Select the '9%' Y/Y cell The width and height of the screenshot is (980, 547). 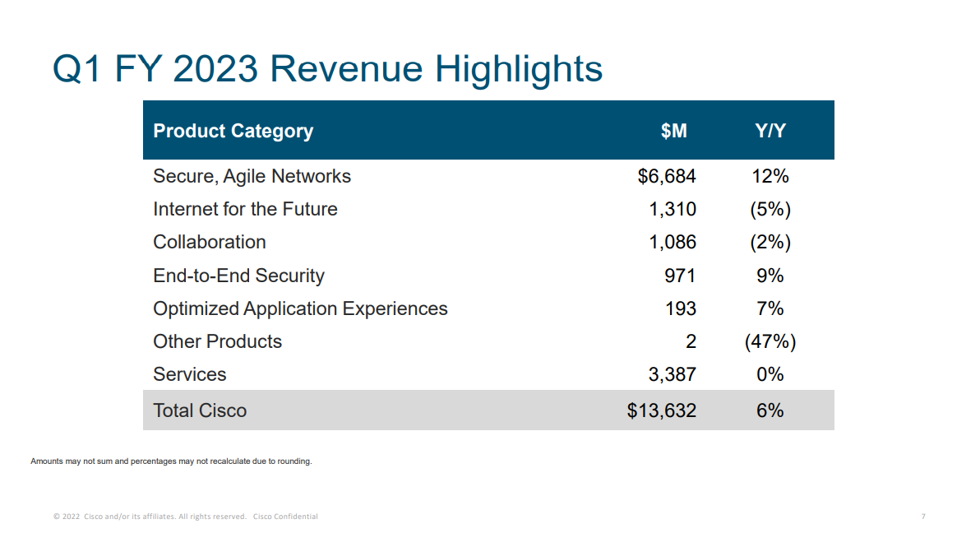point(770,276)
